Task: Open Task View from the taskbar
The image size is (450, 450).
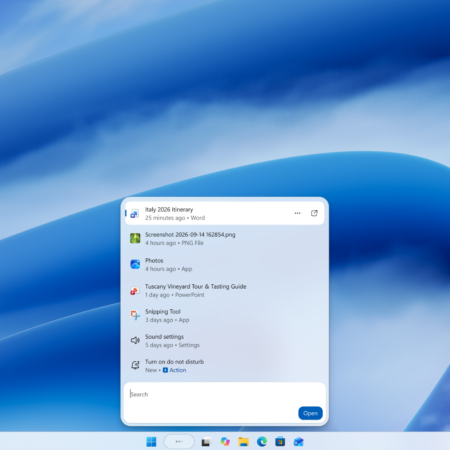Action: (206, 442)
